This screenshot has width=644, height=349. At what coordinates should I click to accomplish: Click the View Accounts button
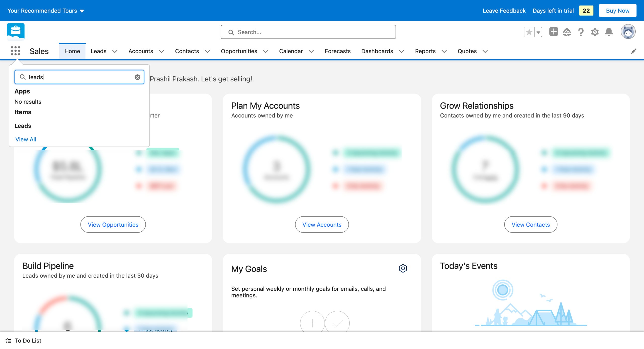tap(321, 224)
